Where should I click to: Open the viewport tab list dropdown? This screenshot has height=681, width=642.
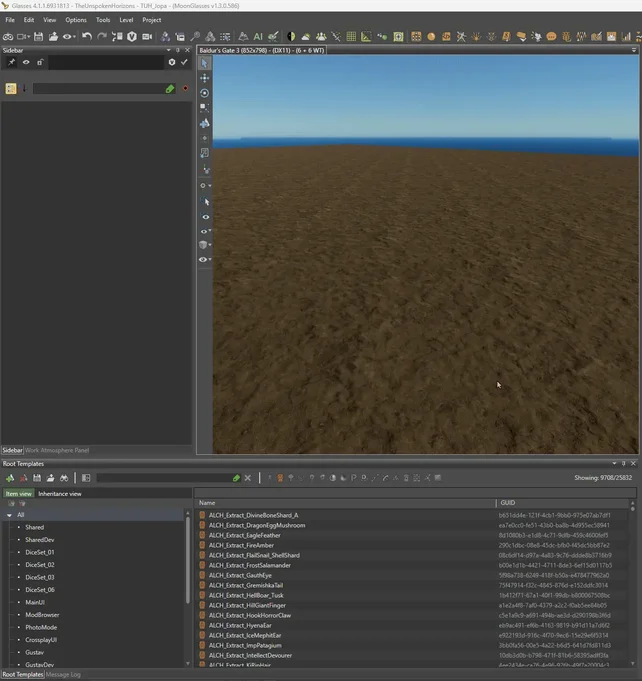click(634, 50)
